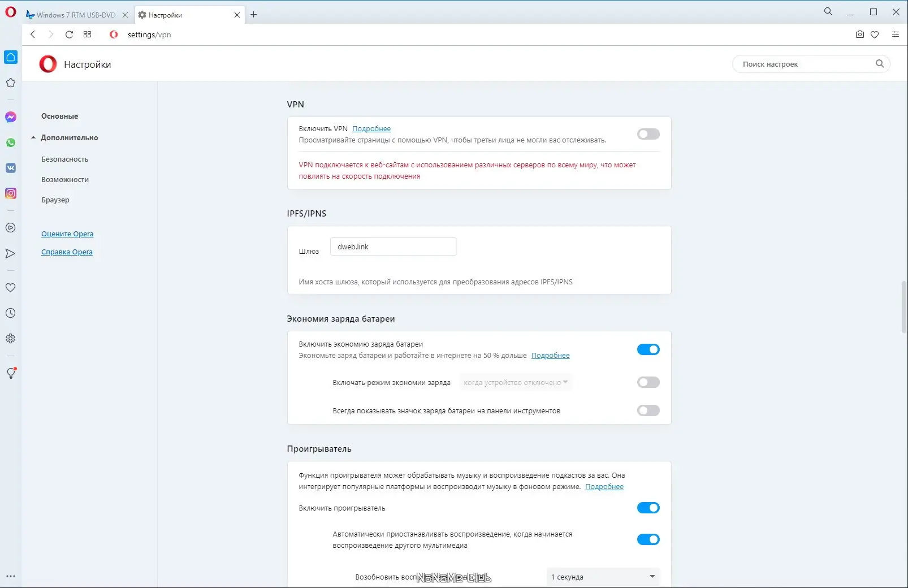
Task: Disable 'Включить проигрыватель' toggle
Action: click(648, 508)
